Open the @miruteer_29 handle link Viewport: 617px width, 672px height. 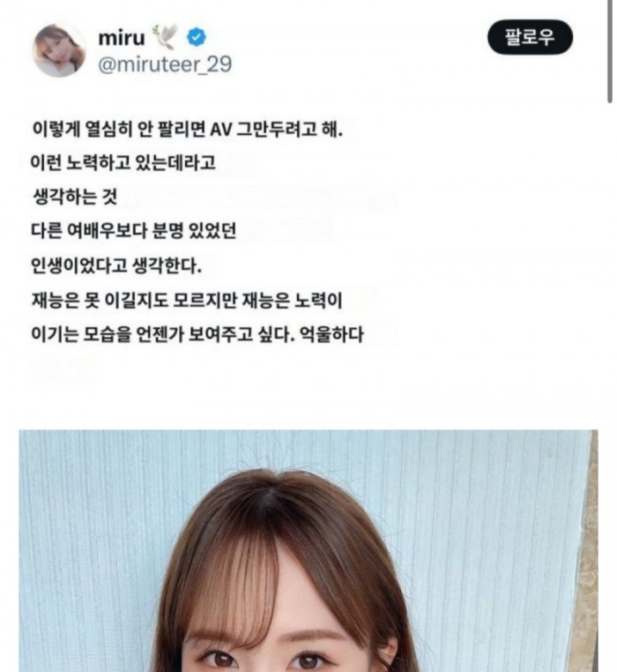pos(165,64)
